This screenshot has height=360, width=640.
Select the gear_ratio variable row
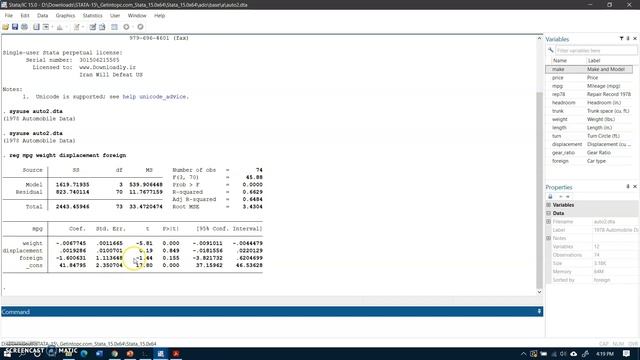tap(589, 153)
